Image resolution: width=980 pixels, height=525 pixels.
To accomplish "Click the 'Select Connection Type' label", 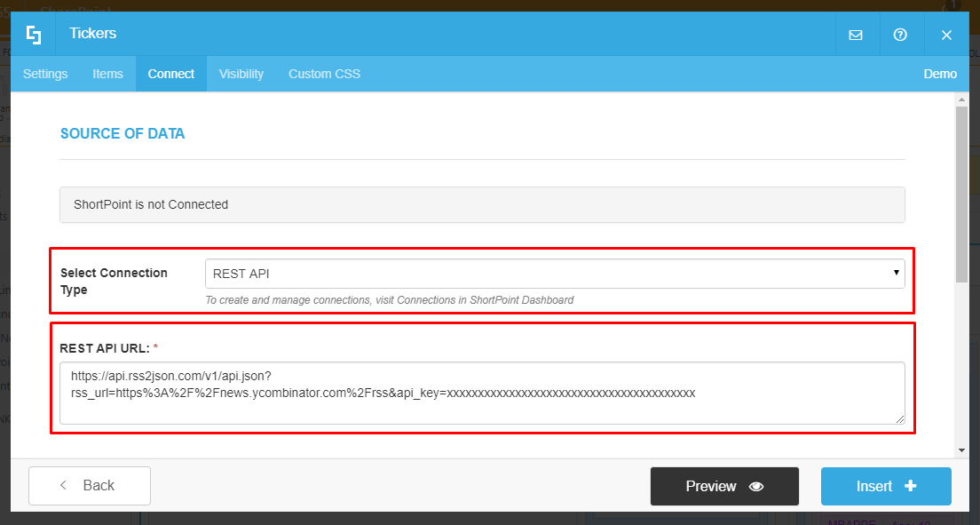I will click(114, 282).
